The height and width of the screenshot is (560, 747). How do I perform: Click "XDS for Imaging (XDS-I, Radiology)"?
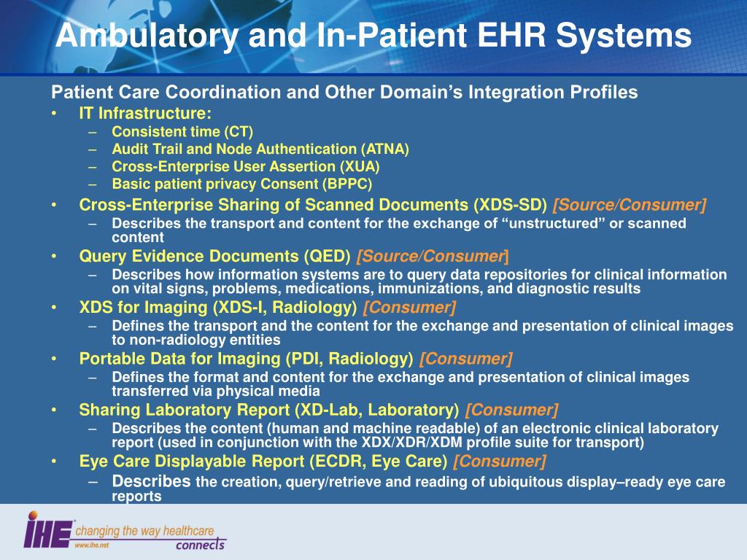pos(217,308)
